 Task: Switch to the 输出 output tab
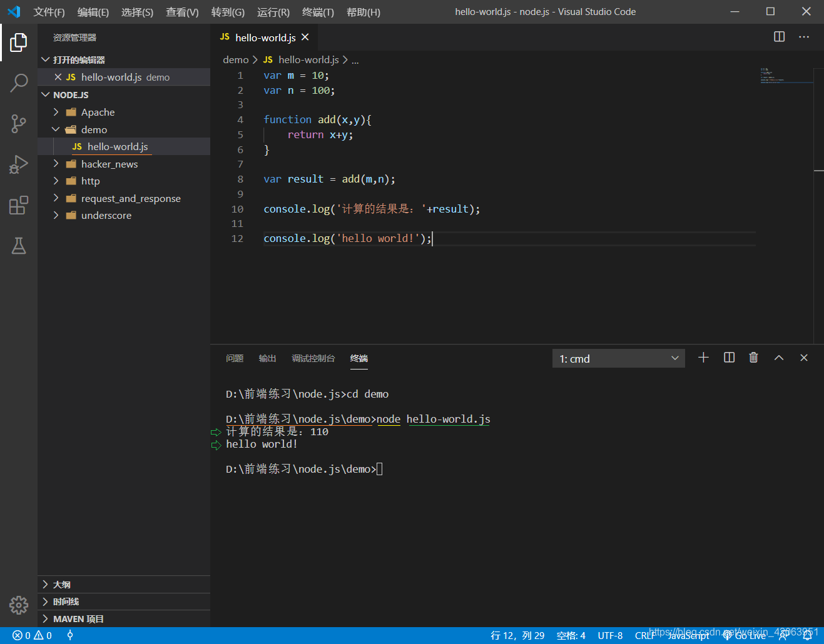click(267, 358)
